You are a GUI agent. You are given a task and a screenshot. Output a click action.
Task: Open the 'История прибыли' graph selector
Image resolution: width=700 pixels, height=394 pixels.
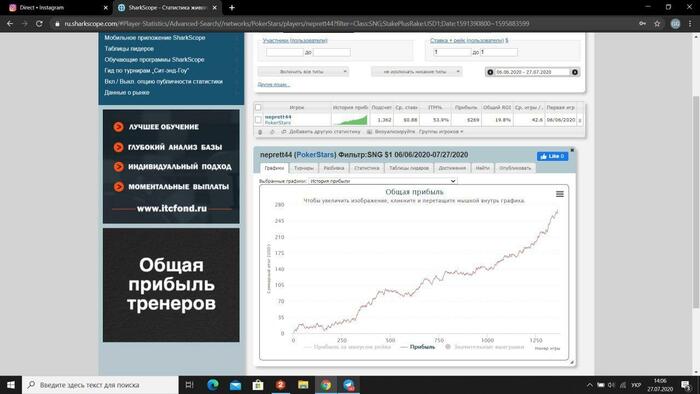pos(383,181)
